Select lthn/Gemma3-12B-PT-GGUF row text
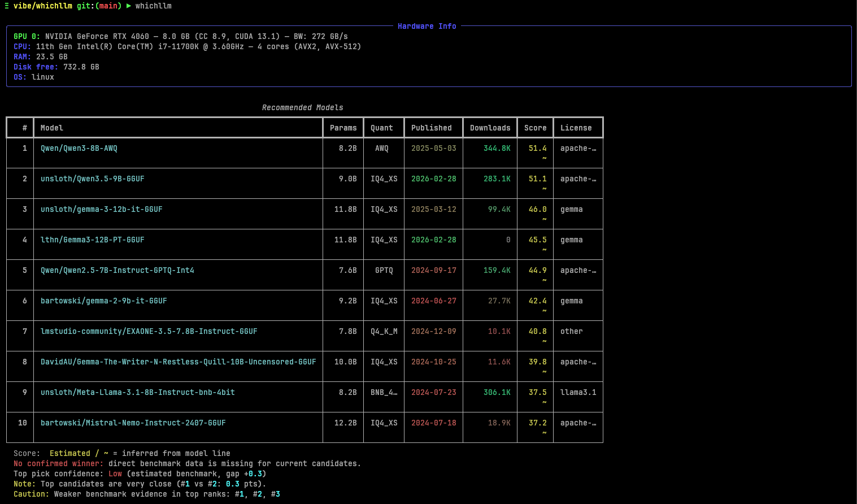This screenshot has width=857, height=504. tap(93, 240)
